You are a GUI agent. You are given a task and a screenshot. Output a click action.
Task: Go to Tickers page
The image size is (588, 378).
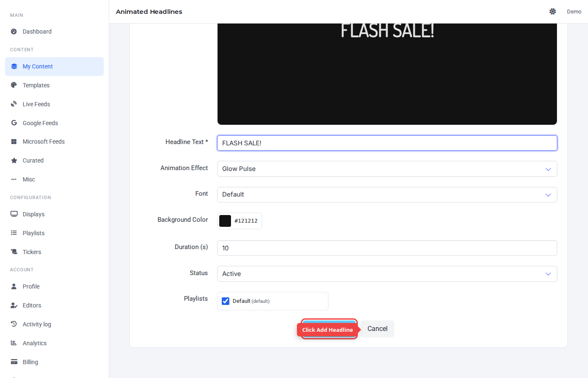point(54,252)
